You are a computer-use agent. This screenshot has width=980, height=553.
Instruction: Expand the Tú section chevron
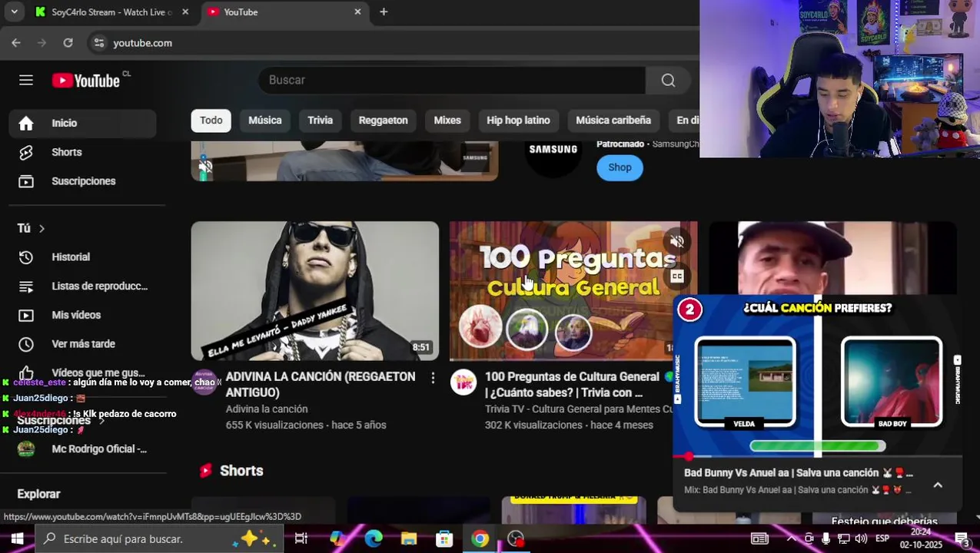point(42,228)
